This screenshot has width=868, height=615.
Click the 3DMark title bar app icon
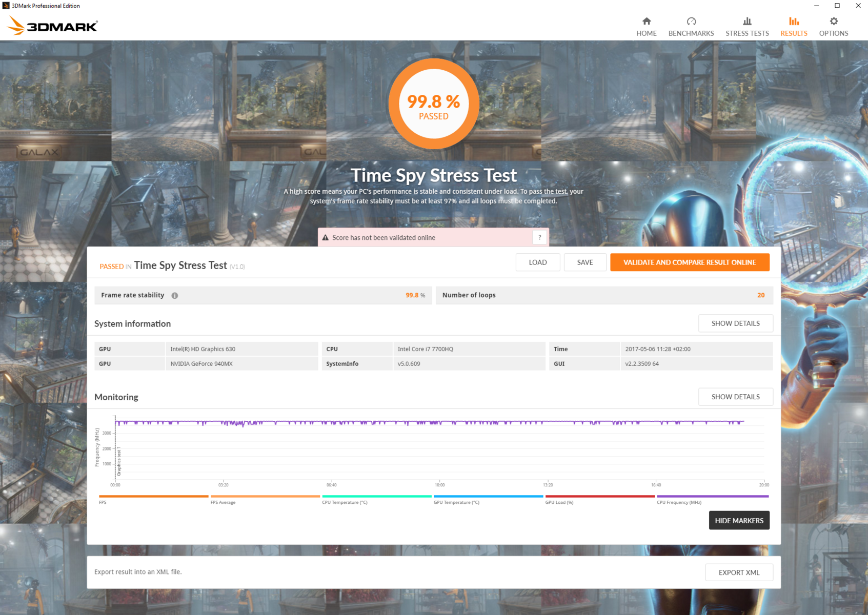point(6,6)
